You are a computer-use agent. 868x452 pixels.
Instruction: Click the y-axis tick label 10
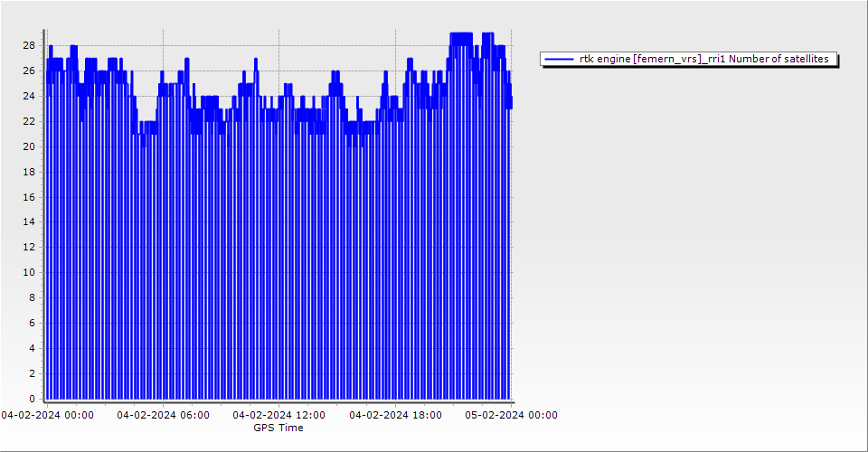29,272
